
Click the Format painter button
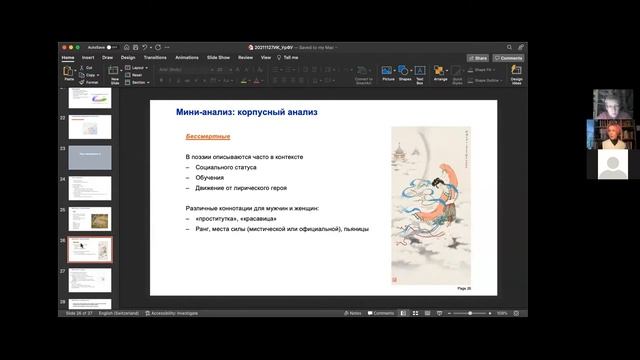pyautogui.click(x=89, y=82)
